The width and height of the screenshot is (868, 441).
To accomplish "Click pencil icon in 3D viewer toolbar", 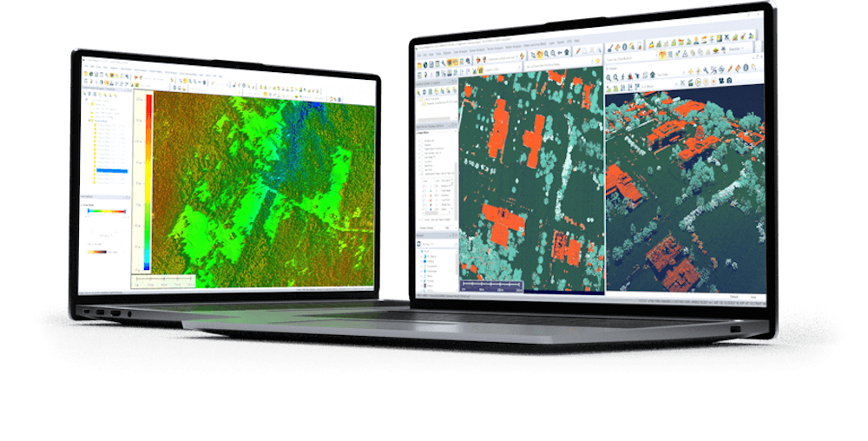I will click(x=730, y=69).
